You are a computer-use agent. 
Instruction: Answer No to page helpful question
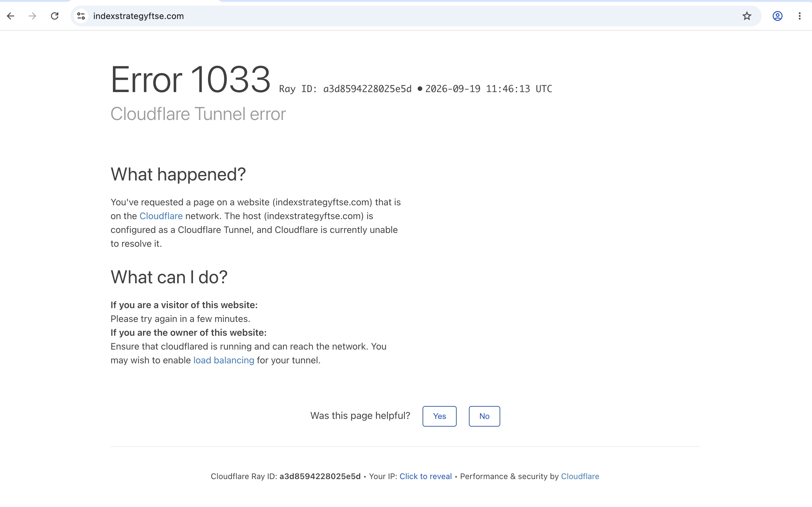(x=484, y=416)
